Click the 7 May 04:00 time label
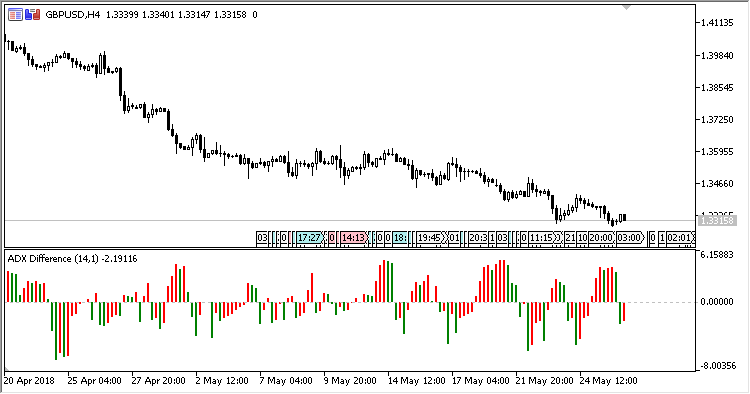750x394 pixels. pyautogui.click(x=286, y=381)
